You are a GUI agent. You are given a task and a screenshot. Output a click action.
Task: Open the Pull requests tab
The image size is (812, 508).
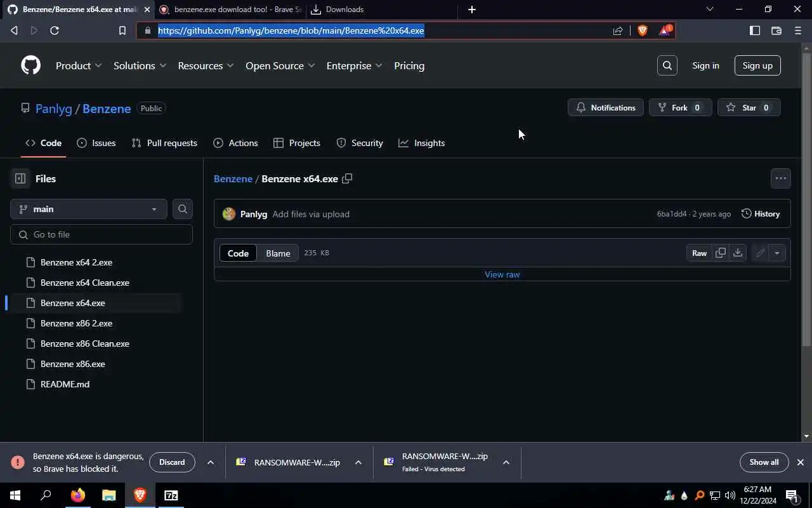point(164,143)
